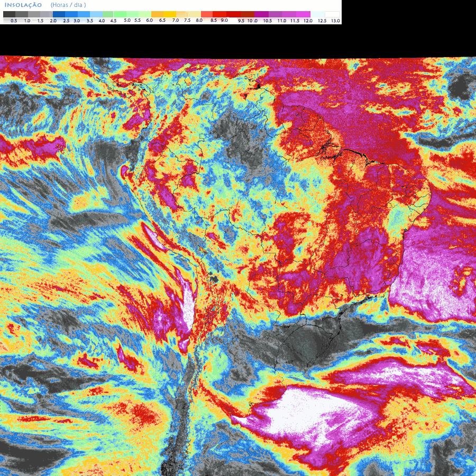Click the 1.5 legend value label
This screenshot has width=476, height=476.
pyautogui.click(x=40, y=21)
